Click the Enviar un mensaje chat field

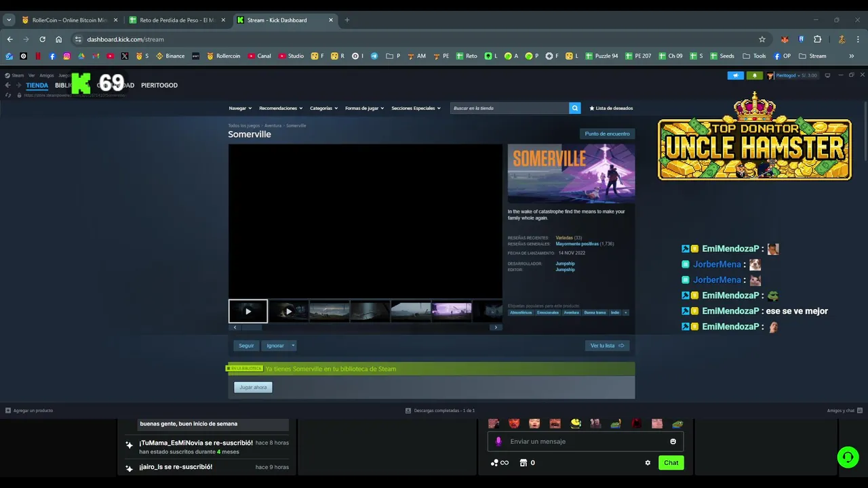coord(585,441)
